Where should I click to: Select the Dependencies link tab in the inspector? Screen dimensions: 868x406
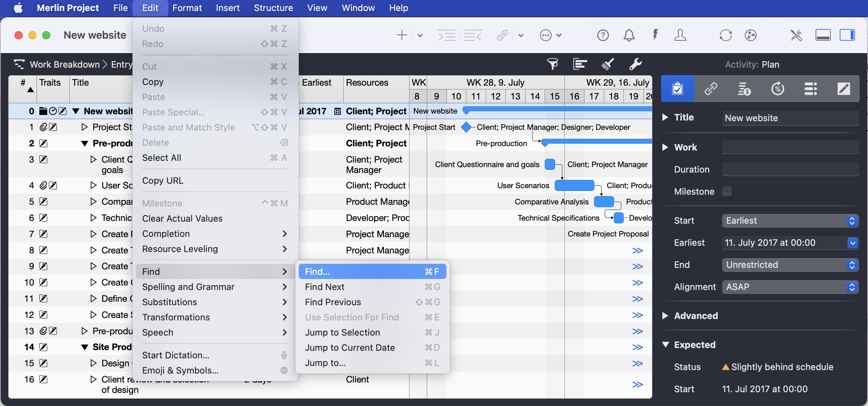click(x=711, y=89)
